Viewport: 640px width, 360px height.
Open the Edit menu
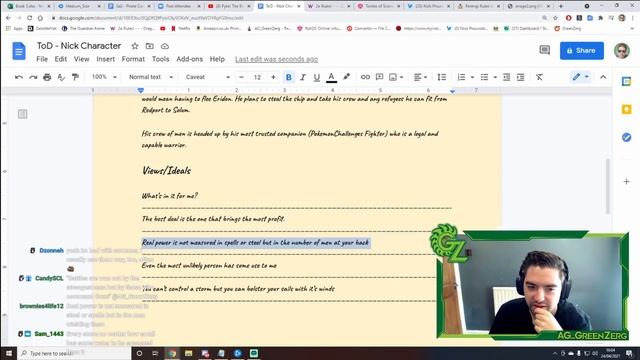point(61,59)
